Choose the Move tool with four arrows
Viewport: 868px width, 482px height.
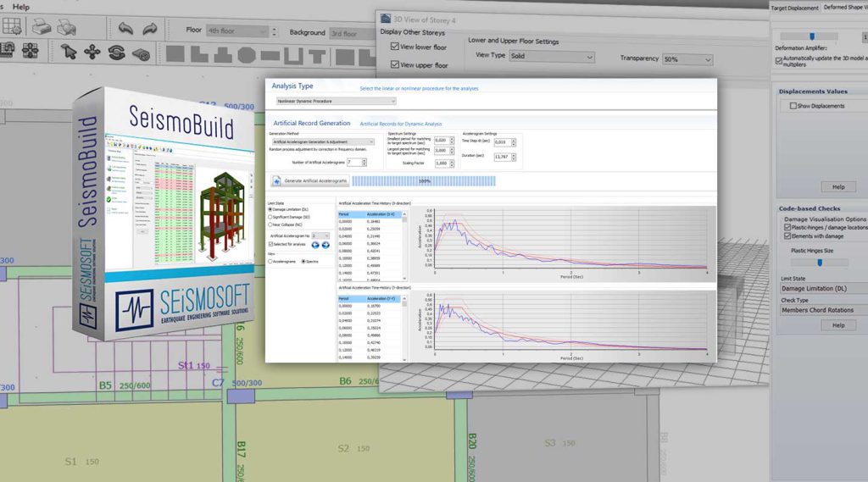92,52
